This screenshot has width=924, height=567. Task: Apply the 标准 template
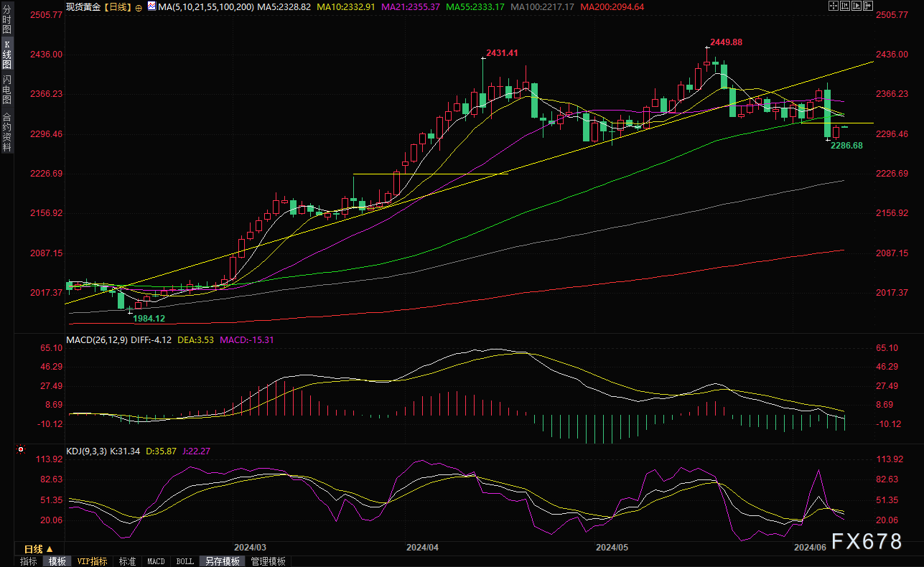pos(127,561)
